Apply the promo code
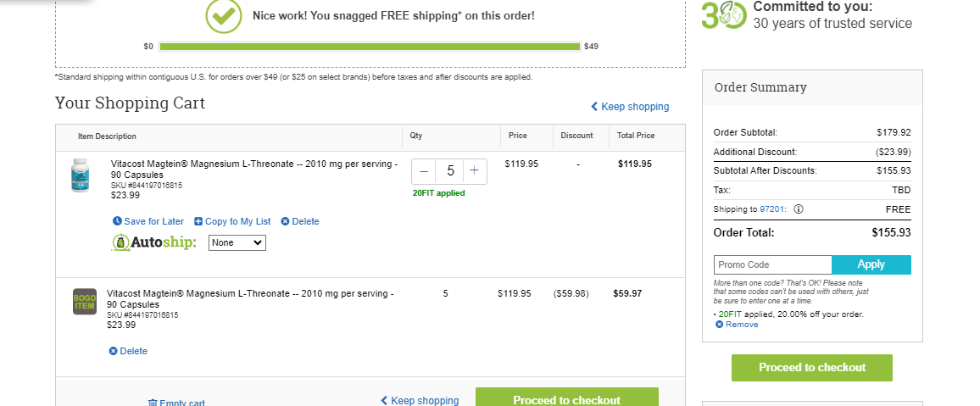This screenshot has height=406, width=980. coord(871,264)
